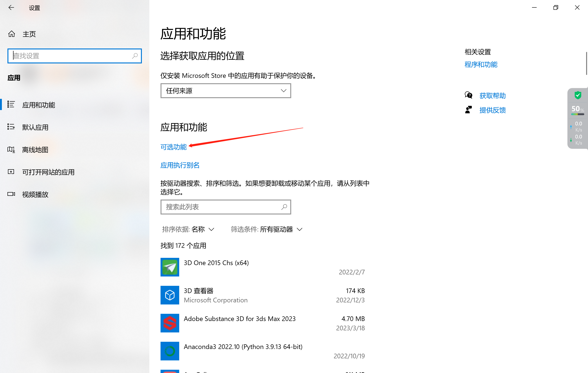Click the 视频播放 camera icon
Viewport: 588px width, 373px height.
[11, 194]
